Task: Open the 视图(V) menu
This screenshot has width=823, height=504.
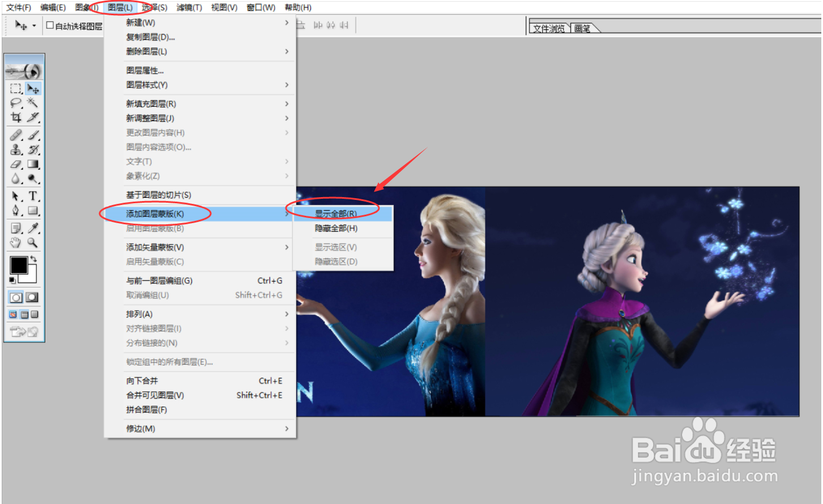Action: click(224, 7)
